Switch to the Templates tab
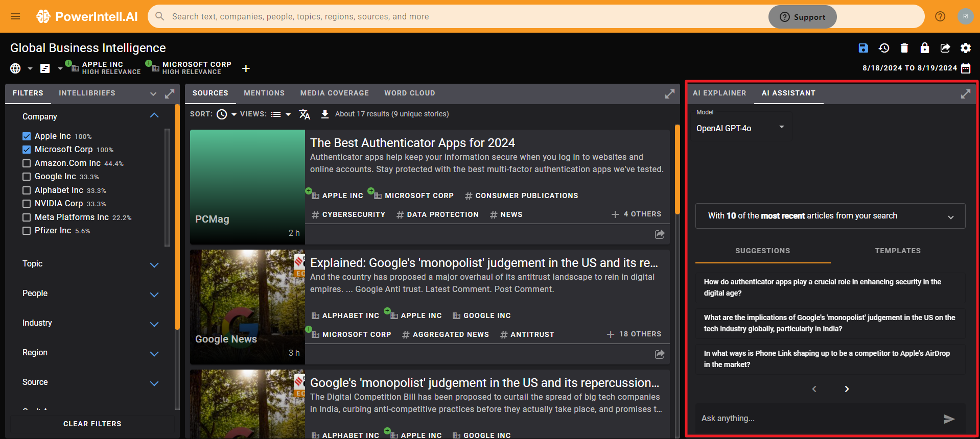The image size is (980, 439). [898, 251]
